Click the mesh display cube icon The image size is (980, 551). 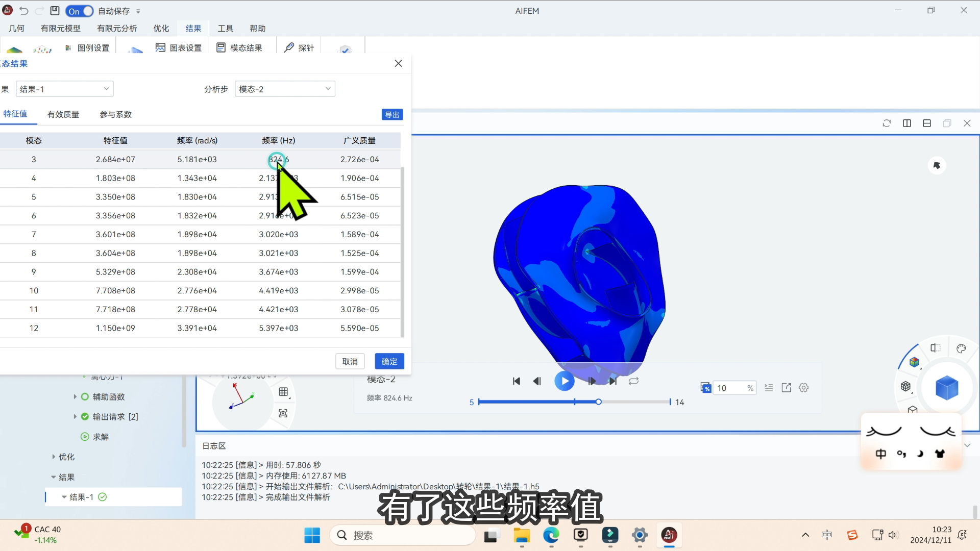905,386
